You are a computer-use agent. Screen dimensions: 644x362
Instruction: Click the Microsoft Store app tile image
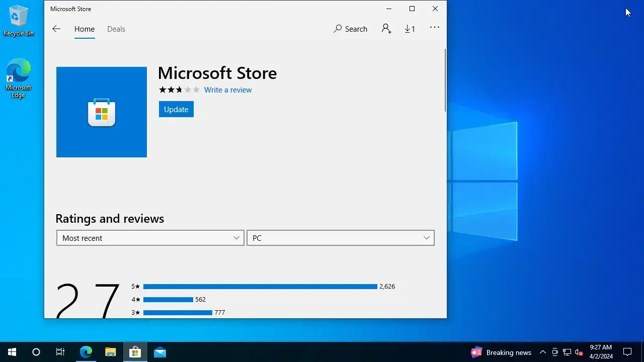pos(102,112)
